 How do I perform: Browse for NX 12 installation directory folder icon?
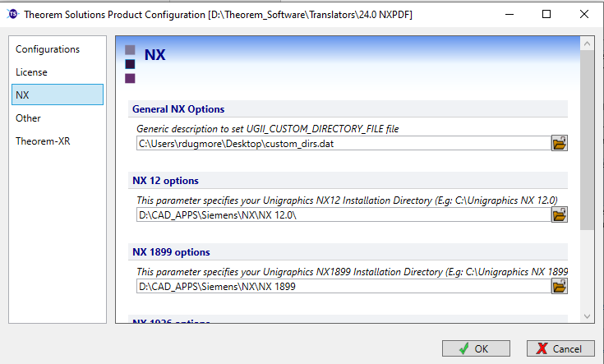560,215
